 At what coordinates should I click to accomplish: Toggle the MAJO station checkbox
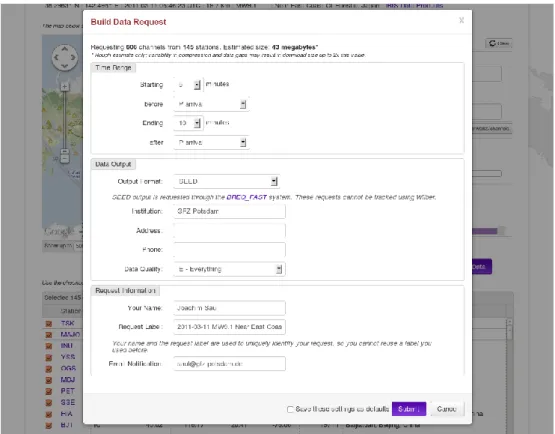click(49, 335)
